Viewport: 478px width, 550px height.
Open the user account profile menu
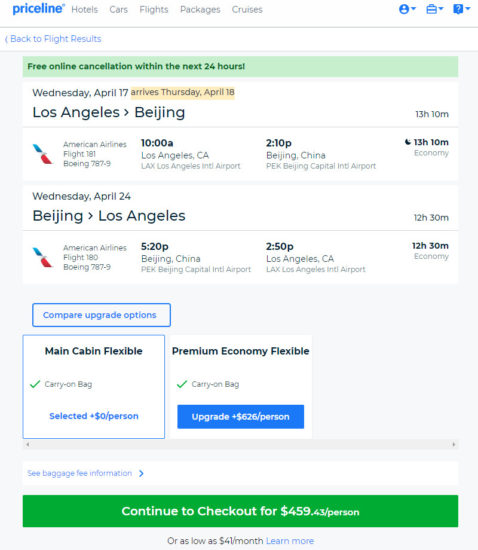pos(407,9)
